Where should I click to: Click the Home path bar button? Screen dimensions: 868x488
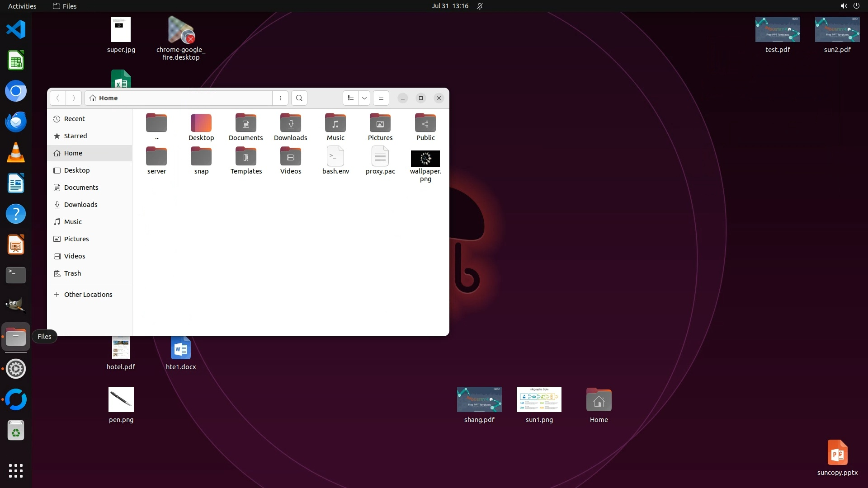point(104,98)
